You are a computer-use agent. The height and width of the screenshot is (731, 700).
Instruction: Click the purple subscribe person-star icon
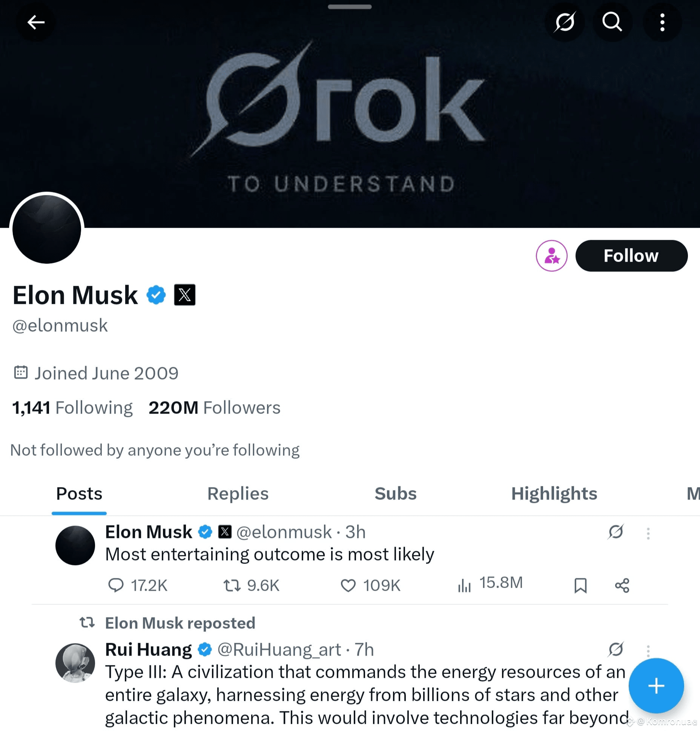tap(551, 256)
